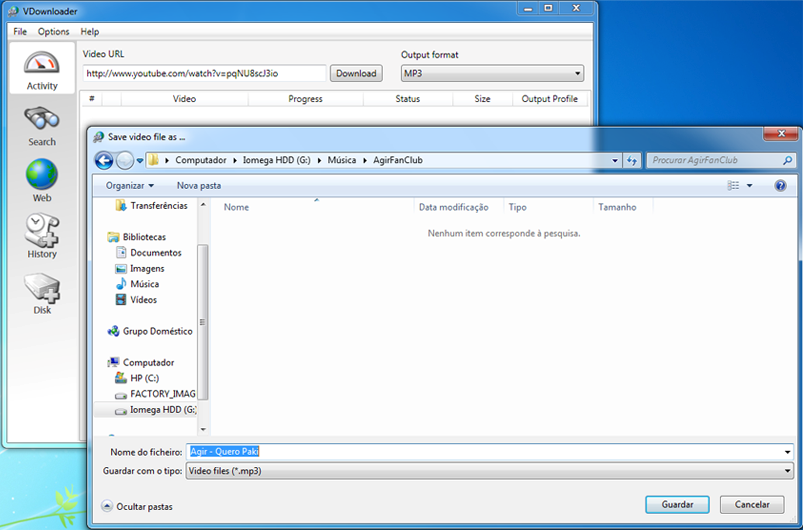The height and width of the screenshot is (530, 804).
Task: Open the Vídeos library
Action: [136, 300]
